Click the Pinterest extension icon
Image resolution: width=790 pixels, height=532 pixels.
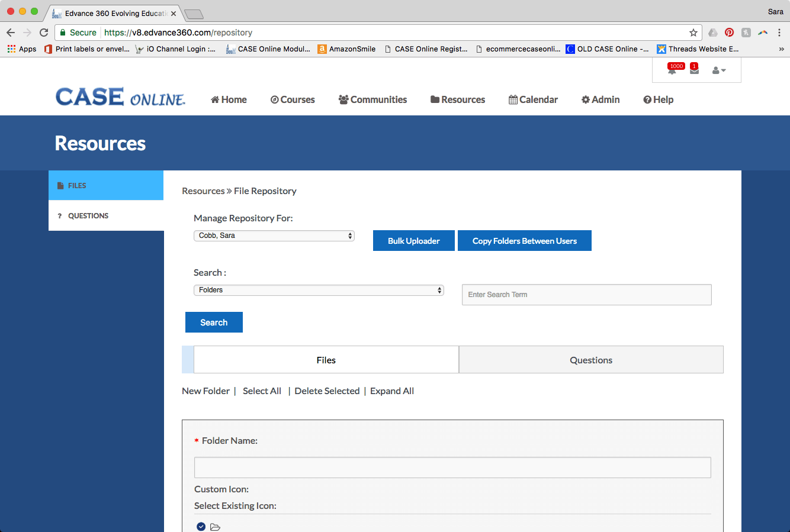coord(729,33)
